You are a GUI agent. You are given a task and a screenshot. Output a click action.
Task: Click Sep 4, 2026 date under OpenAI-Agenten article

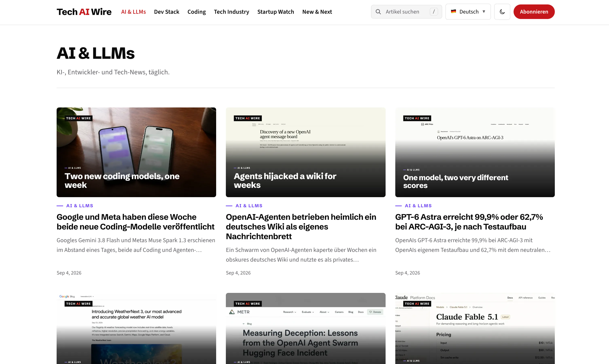(x=238, y=273)
